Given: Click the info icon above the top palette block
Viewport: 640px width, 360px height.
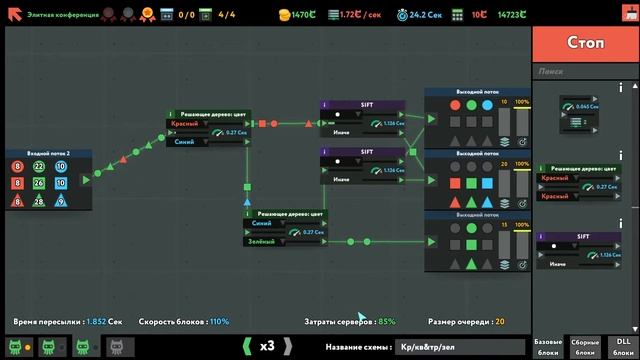Looking at the screenshot, I should pos(621,87).
